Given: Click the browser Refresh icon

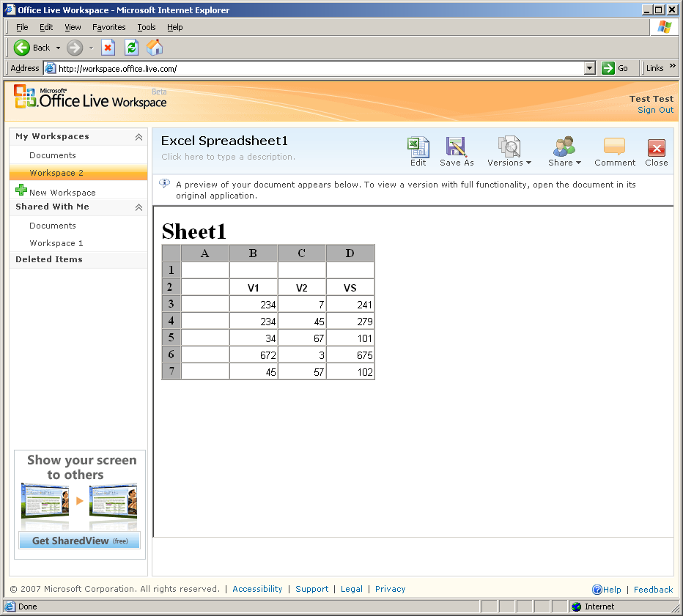Looking at the screenshot, I should 131,48.
